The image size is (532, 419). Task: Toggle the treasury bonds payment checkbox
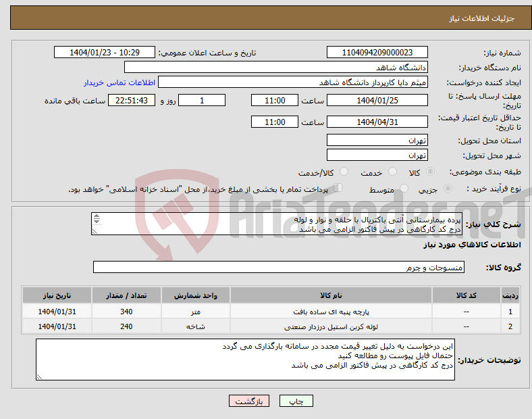coord(338,188)
